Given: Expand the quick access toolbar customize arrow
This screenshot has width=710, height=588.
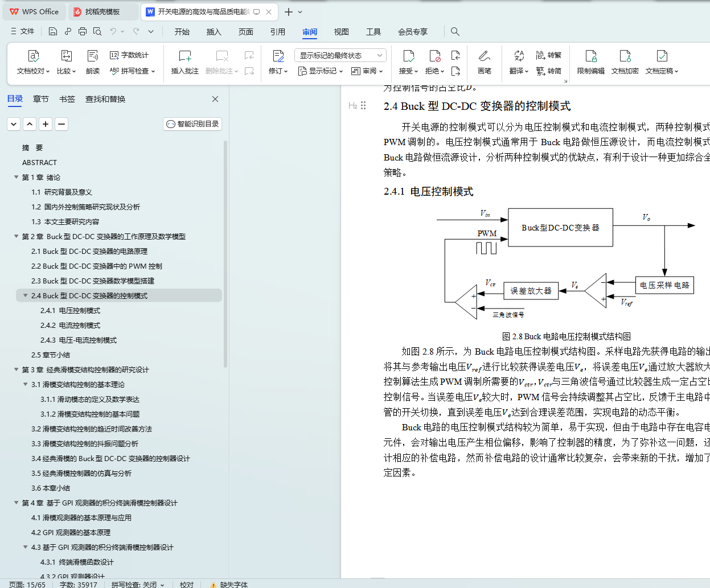Looking at the screenshot, I should [151, 31].
